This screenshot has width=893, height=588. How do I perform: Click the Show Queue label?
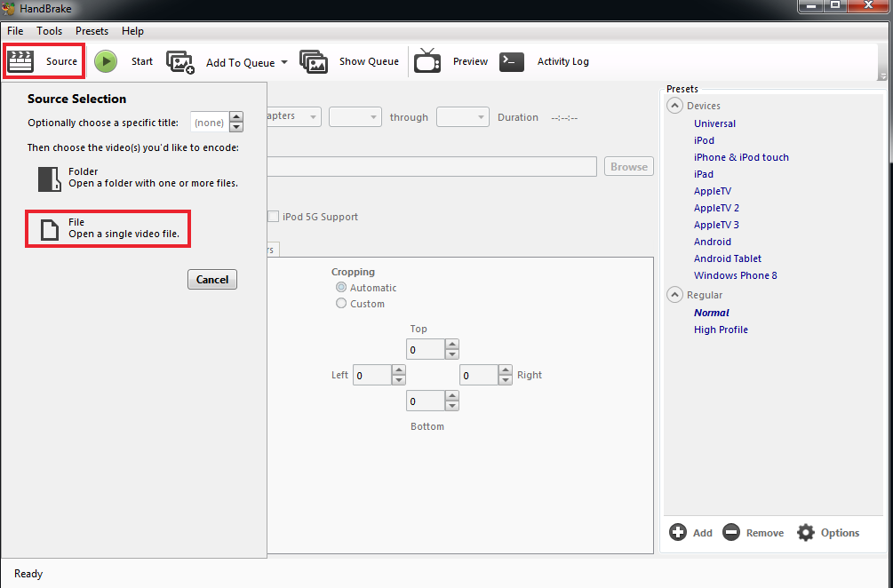click(369, 61)
